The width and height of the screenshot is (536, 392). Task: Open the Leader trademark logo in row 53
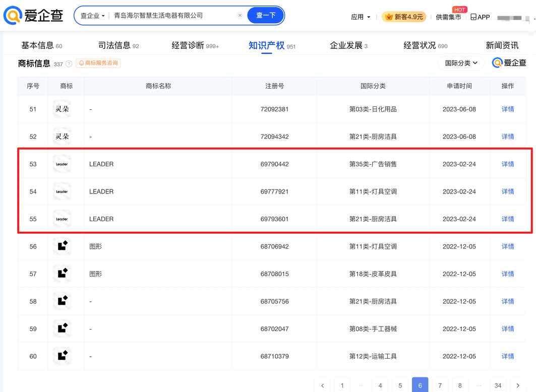point(62,164)
